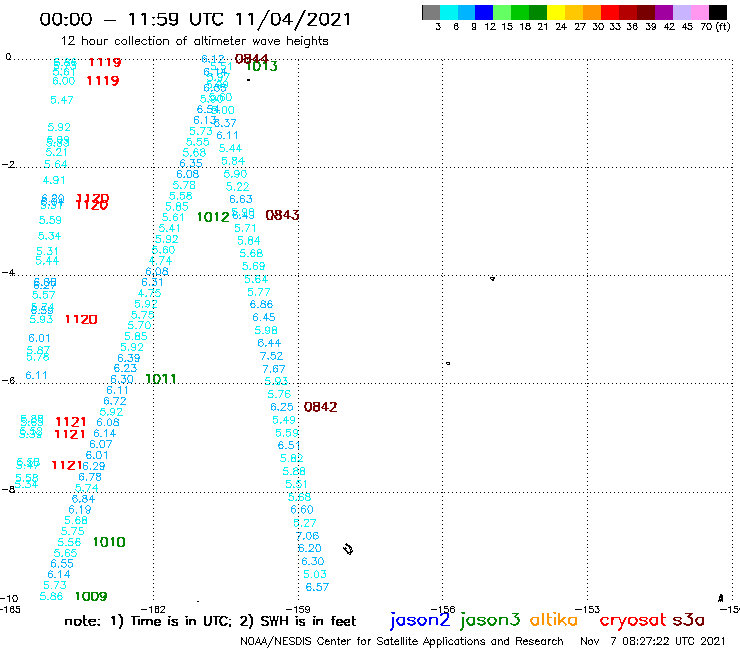Click the altika satellite label
The height and width of the screenshot is (650, 740).
click(553, 620)
